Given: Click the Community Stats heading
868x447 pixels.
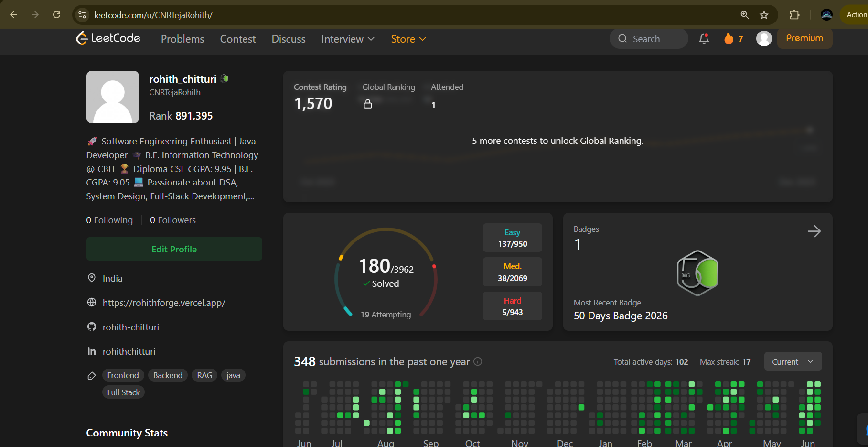Looking at the screenshot, I should (x=127, y=433).
